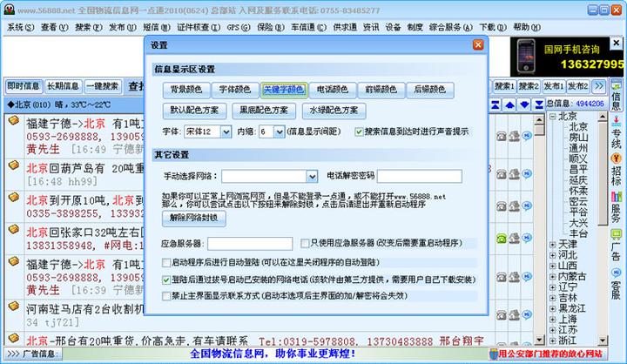The width and height of the screenshot is (627, 364).
Task: Show more tabs with the >> button
Action: (598, 86)
